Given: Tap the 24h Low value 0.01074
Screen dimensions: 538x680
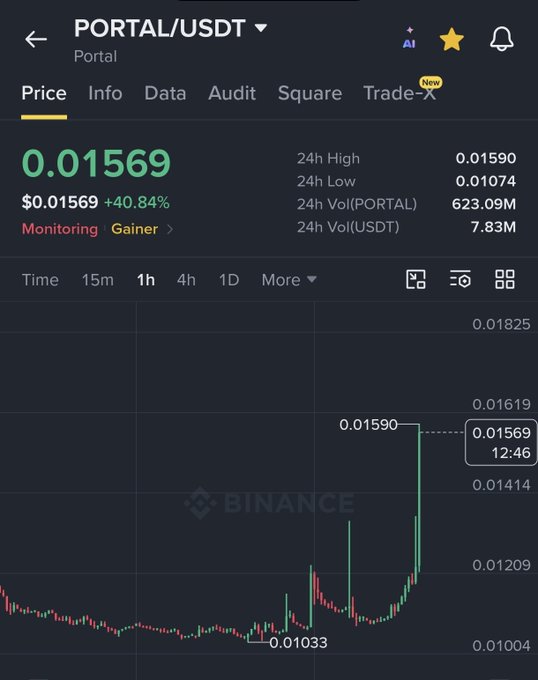Looking at the screenshot, I should (x=486, y=181).
